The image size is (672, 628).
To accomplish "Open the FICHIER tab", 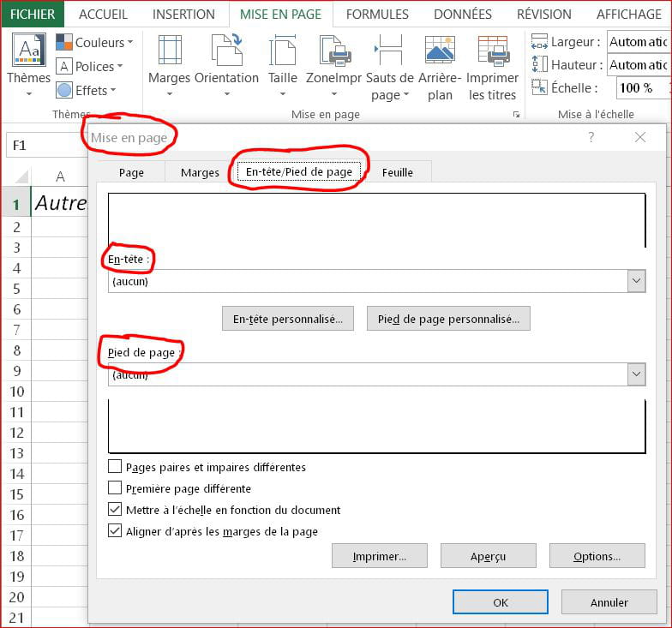I will point(33,14).
